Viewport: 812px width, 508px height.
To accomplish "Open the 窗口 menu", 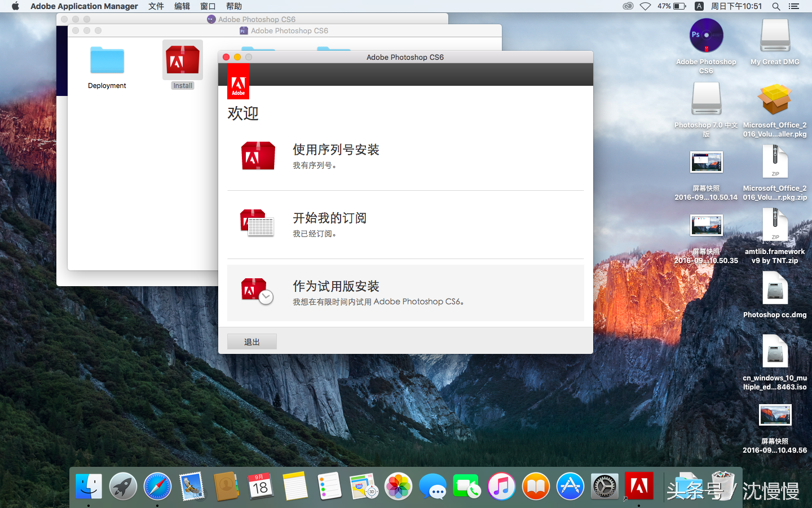I will 208,6.
